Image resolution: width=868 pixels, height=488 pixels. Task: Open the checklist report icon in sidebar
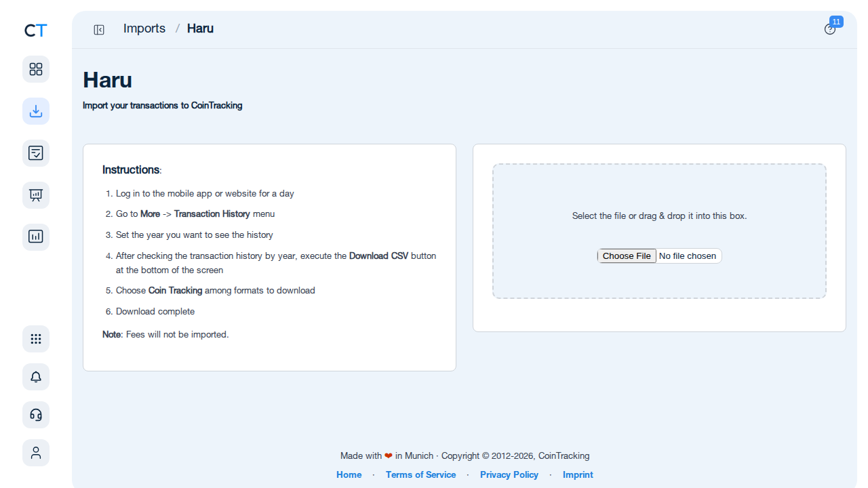tap(36, 153)
